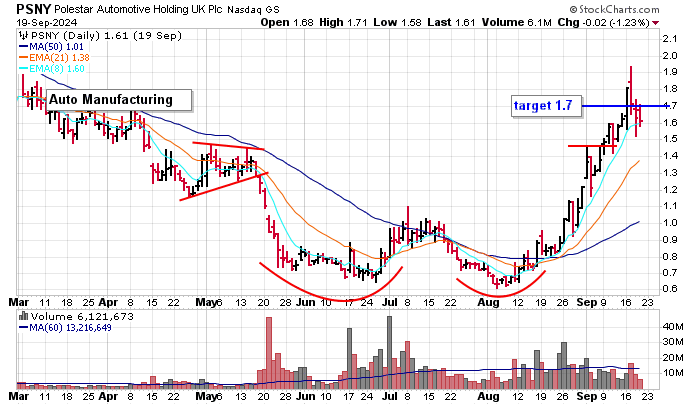Click the PSNY ticker symbol in the header
Screen dimensions: 700x405
34,9
